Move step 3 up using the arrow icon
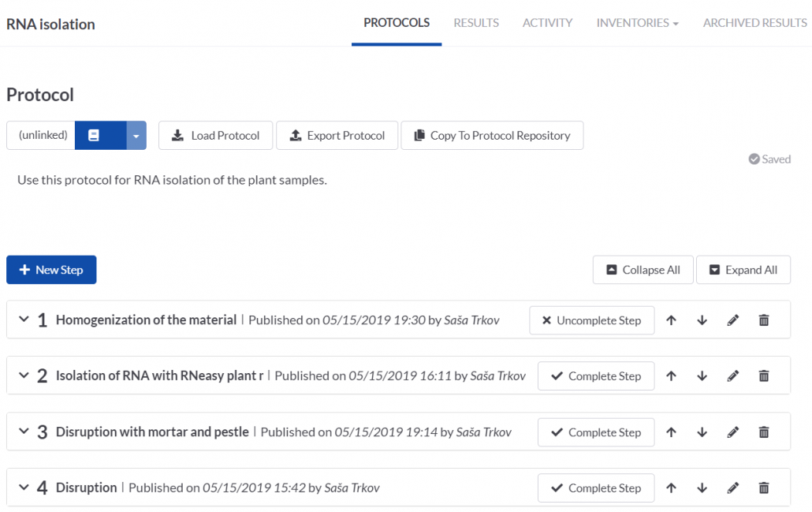This screenshot has height=512, width=812. click(671, 432)
